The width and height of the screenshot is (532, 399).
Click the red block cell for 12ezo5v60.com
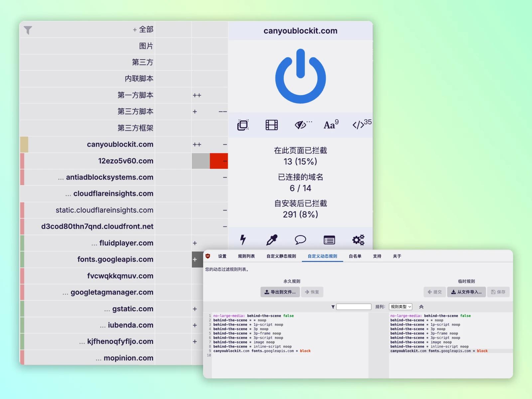tap(219, 161)
